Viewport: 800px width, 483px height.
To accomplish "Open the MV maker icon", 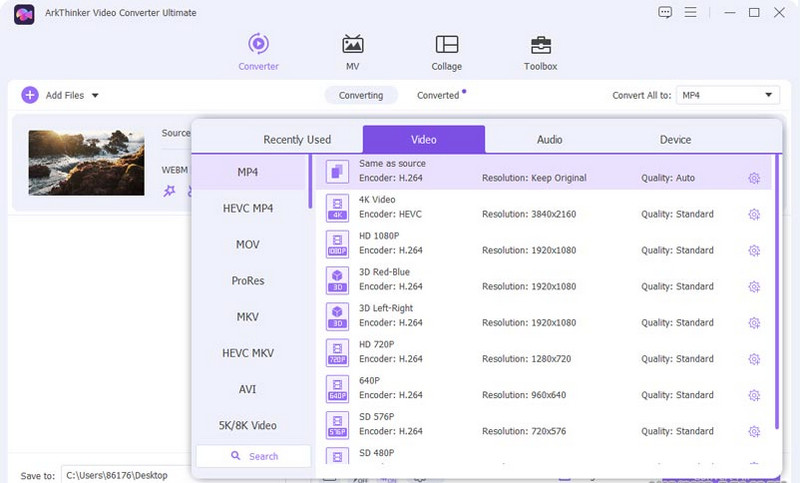I will [x=353, y=44].
